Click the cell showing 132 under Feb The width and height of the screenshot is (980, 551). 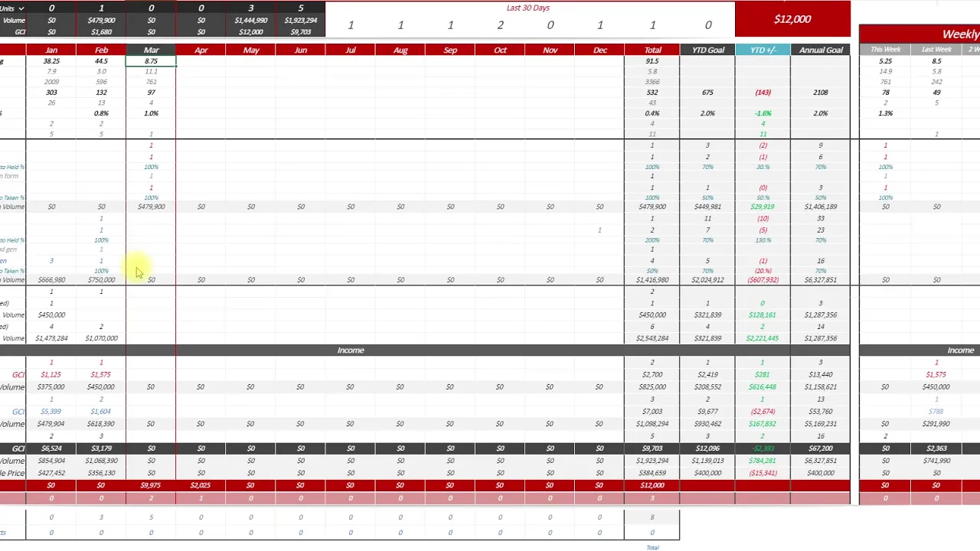[101, 93]
